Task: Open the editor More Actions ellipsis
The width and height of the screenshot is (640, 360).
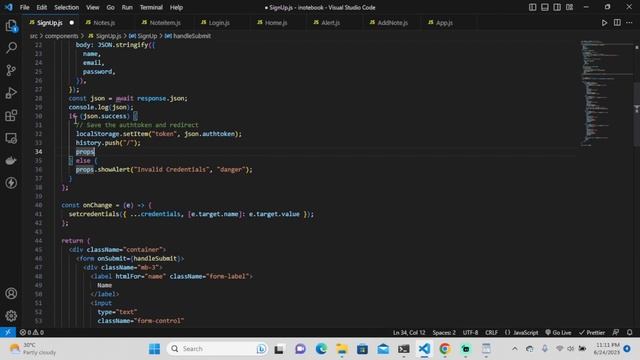Action: [x=629, y=23]
